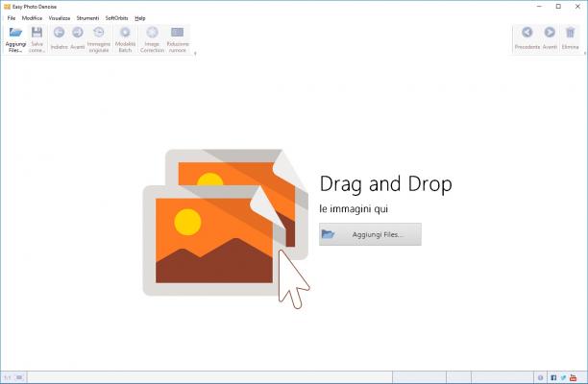Click the Aggiungi Files toolbar folder icon

coord(15,33)
